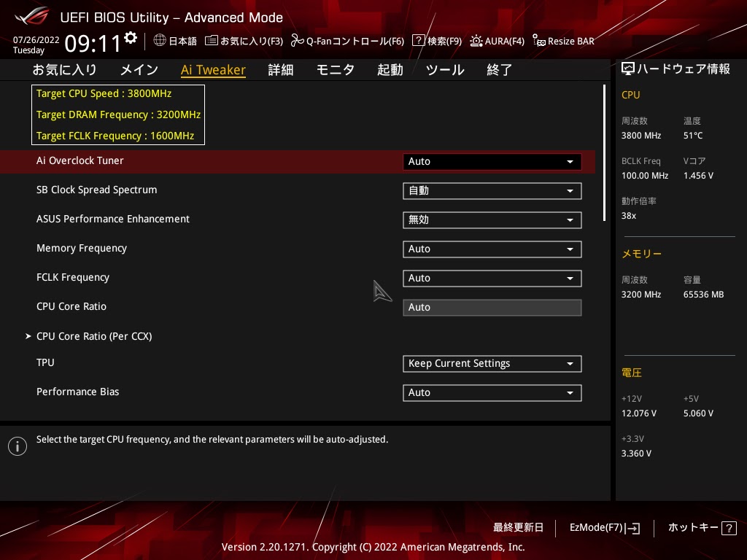Click the hotkeys question mark box
747x560 pixels.
pos(729,528)
